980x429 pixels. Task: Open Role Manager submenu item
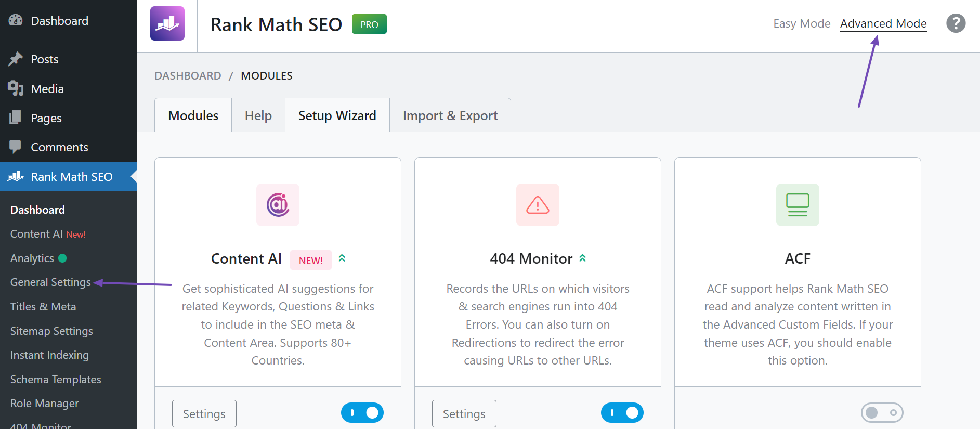click(x=45, y=404)
